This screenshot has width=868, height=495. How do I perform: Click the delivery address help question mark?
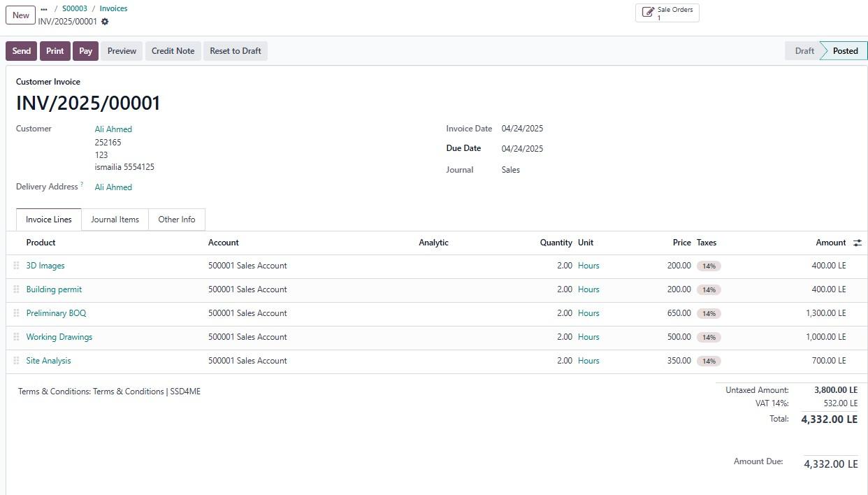point(82,185)
